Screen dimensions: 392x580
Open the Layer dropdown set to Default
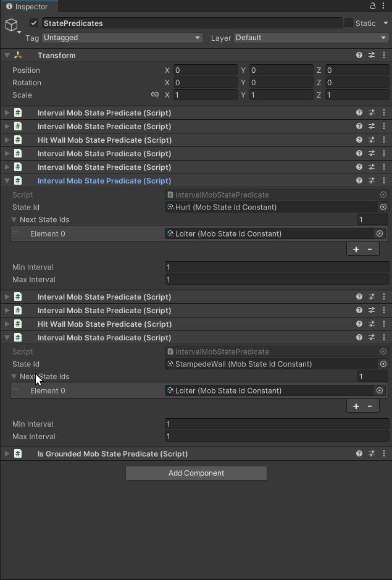point(311,38)
